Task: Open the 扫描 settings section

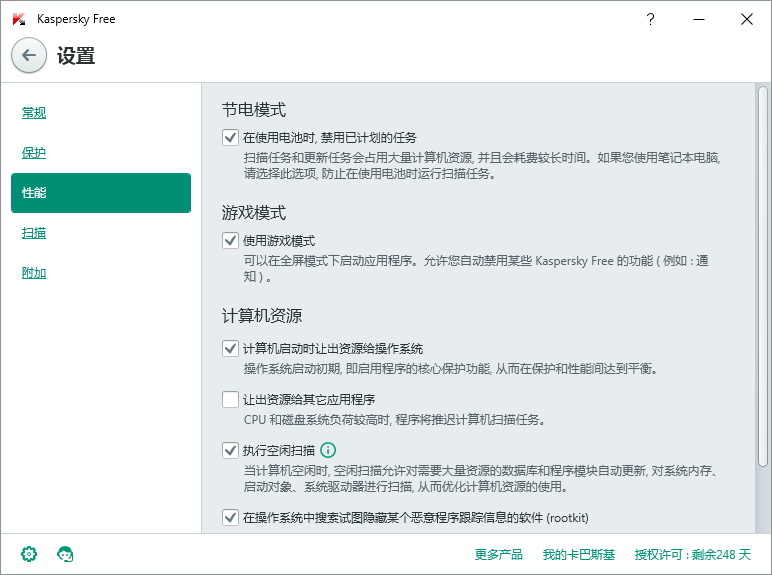Action: [x=34, y=233]
